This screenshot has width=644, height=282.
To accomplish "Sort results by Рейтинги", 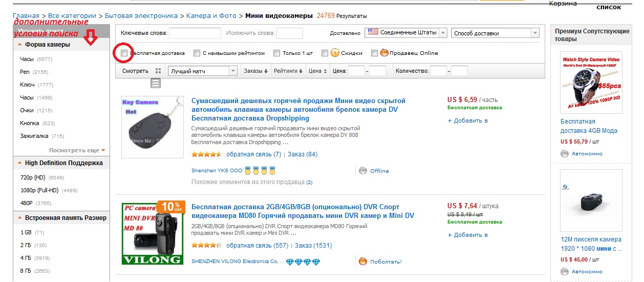I will [x=288, y=71].
